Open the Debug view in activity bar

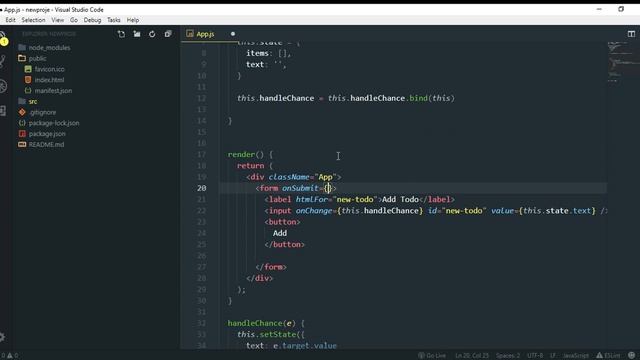coord(3,86)
